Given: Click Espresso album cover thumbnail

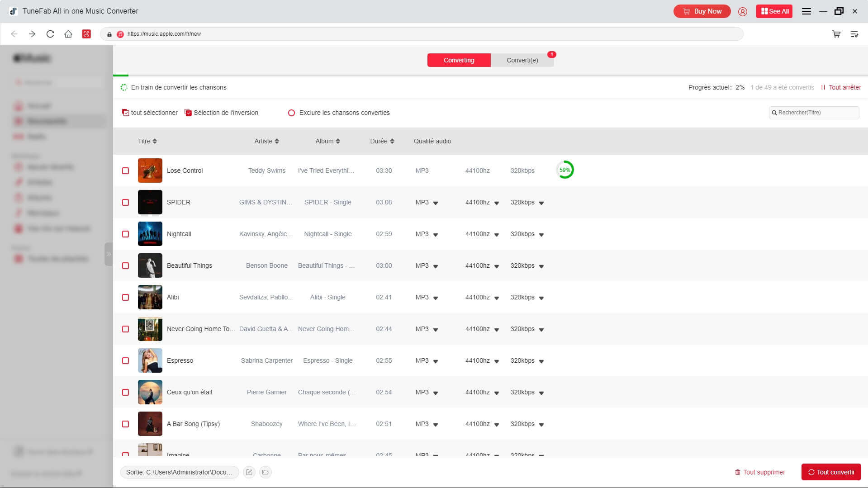Looking at the screenshot, I should [x=150, y=360].
